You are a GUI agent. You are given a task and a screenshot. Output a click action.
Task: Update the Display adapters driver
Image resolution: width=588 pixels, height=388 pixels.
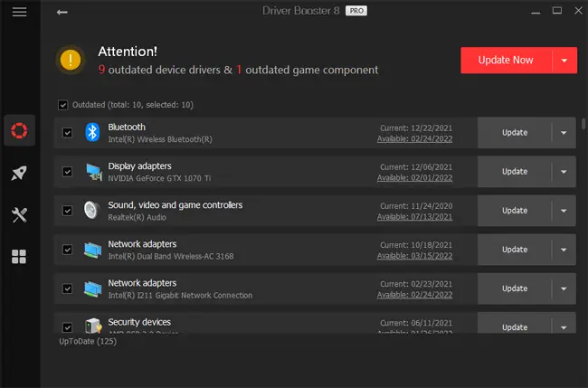pos(515,172)
